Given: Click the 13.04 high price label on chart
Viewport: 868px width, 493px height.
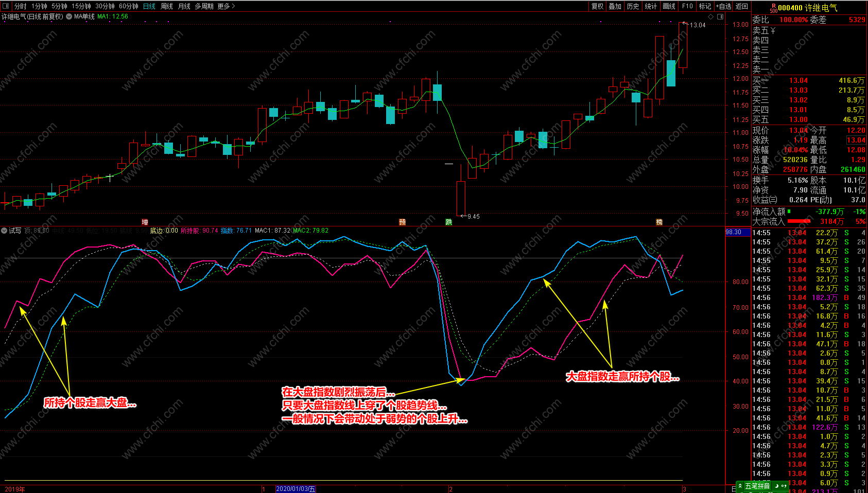Looking at the screenshot, I should point(698,25).
